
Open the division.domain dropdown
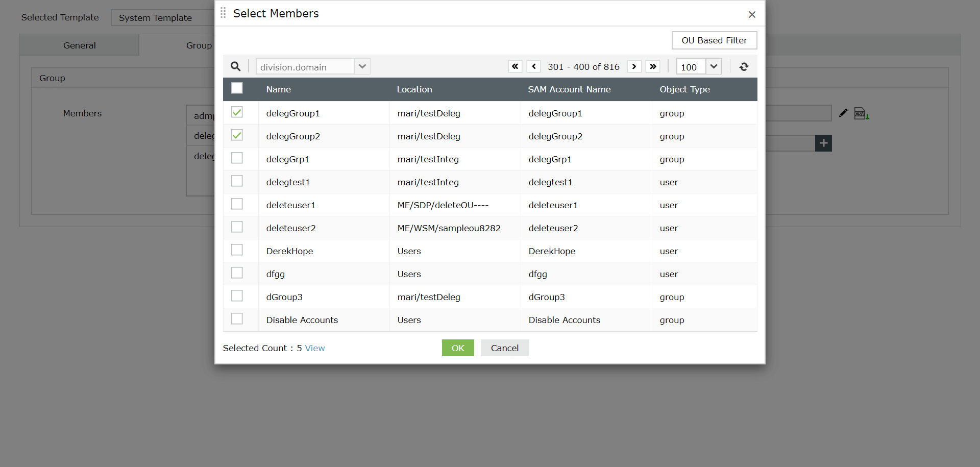(x=362, y=66)
